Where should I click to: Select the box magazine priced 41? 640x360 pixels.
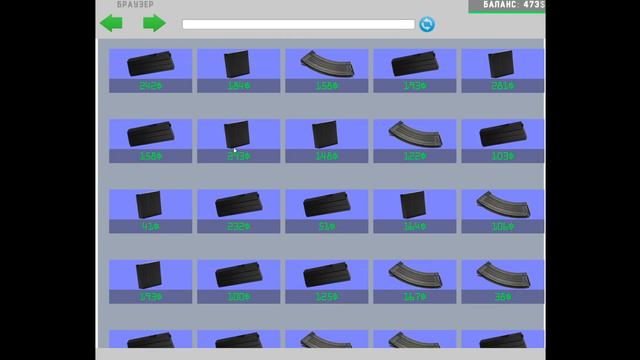pos(150,211)
